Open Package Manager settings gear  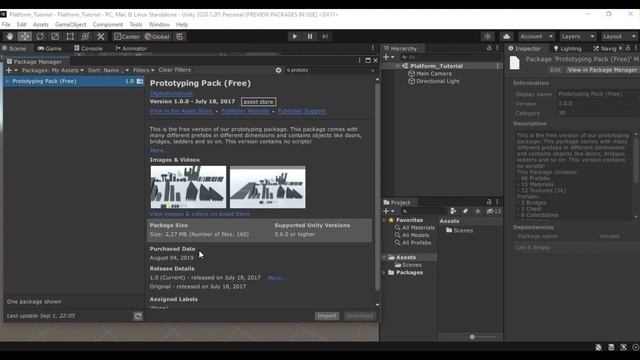coord(278,70)
